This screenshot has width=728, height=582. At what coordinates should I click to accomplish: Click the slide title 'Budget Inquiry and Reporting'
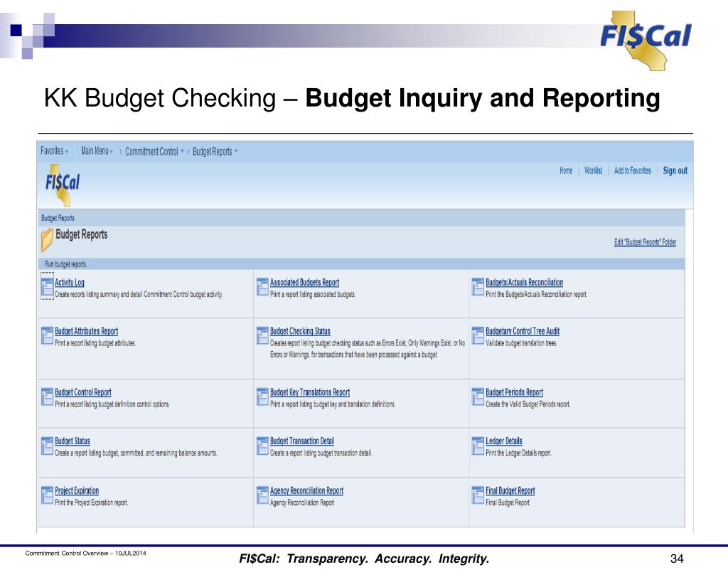click(x=483, y=98)
